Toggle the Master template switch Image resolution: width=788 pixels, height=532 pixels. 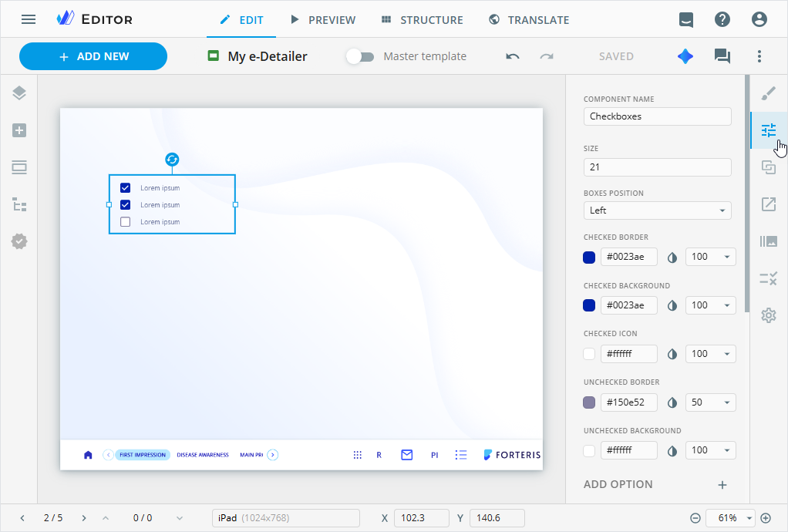click(x=359, y=56)
